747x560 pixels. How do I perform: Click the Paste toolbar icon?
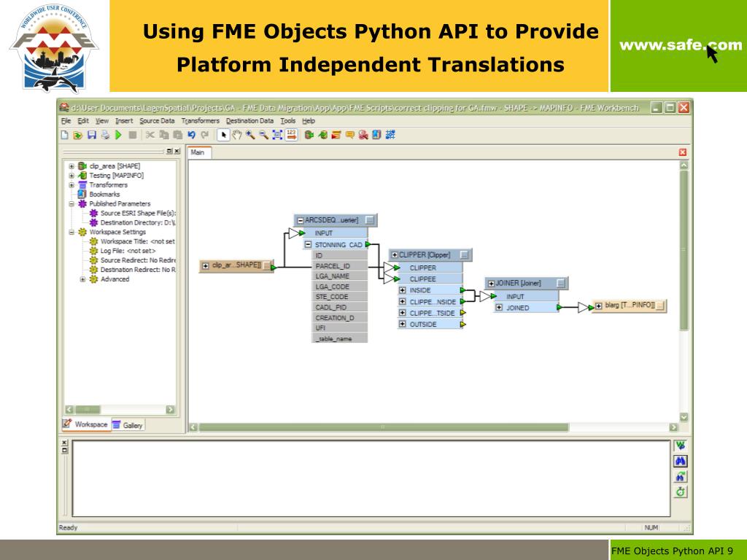178,135
